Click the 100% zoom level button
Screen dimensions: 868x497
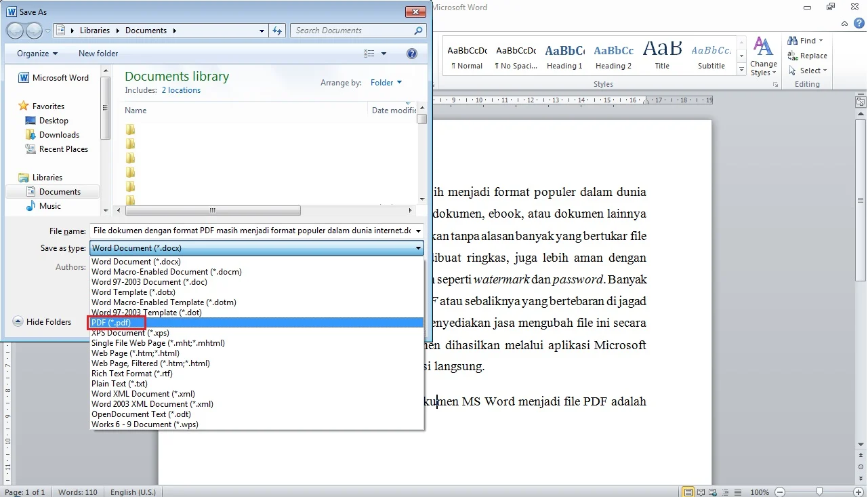tap(760, 492)
